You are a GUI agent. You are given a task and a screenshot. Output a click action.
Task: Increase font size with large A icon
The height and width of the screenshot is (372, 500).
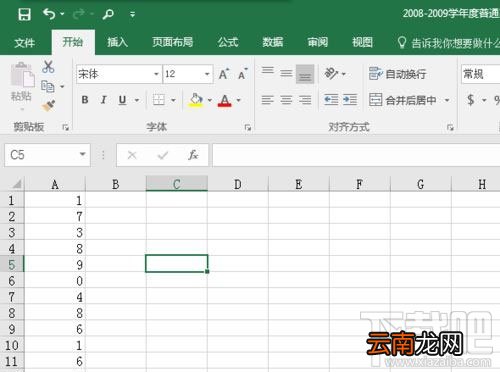223,74
